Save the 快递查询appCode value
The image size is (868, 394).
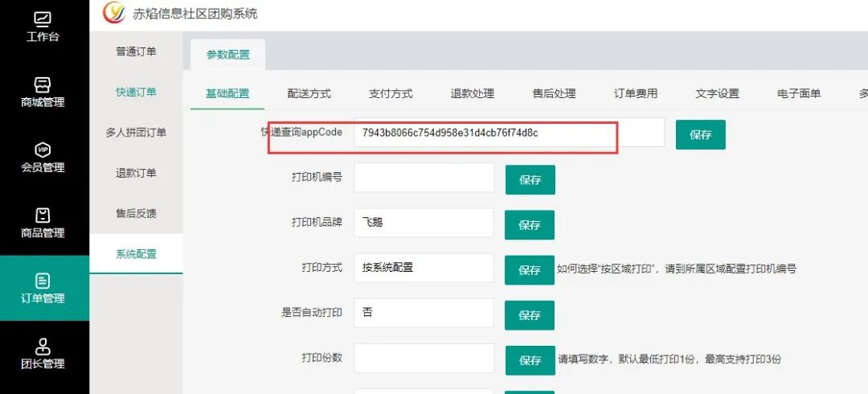(x=700, y=134)
